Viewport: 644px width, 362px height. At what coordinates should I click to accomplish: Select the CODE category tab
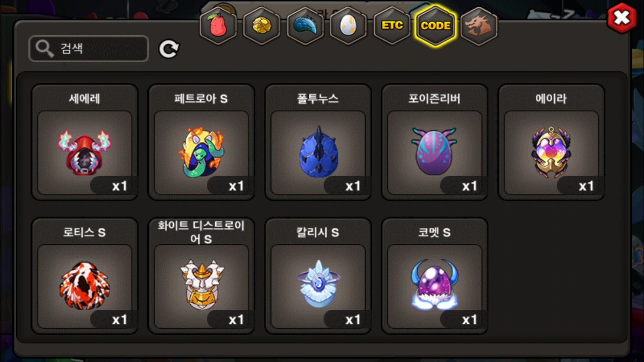tap(435, 26)
